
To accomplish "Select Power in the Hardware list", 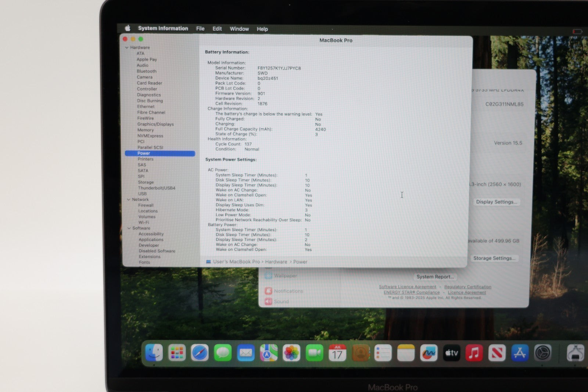I will coord(160,153).
